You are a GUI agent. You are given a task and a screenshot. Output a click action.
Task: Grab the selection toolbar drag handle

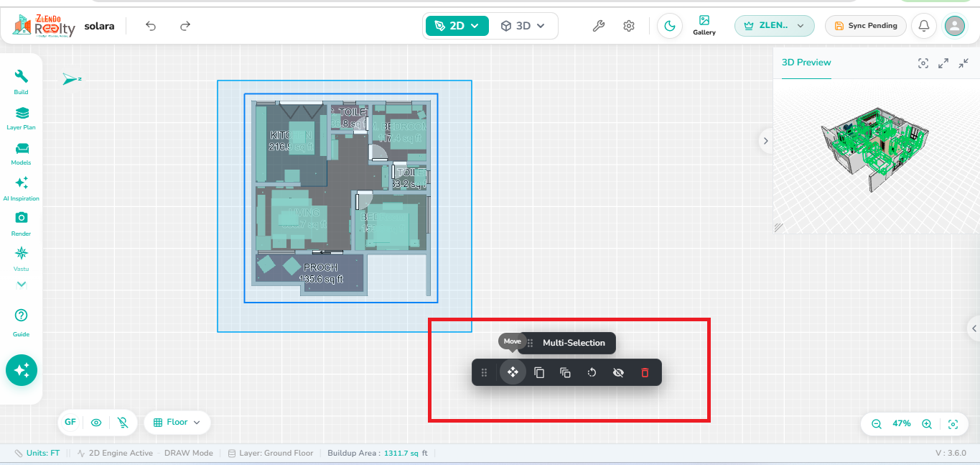485,372
